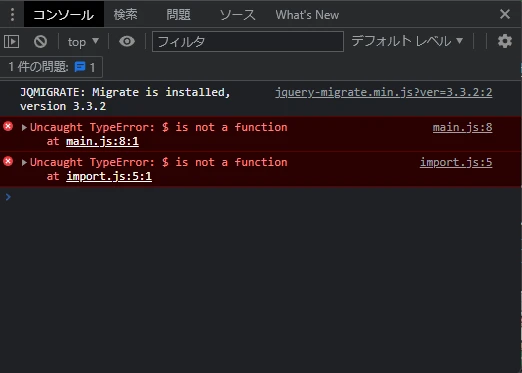
Task: Switch to the コンソール tab
Action: [x=64, y=15]
